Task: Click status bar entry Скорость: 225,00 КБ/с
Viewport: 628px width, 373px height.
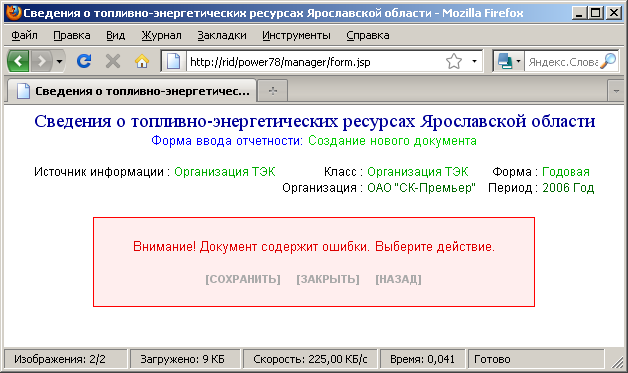Action: (x=310, y=359)
